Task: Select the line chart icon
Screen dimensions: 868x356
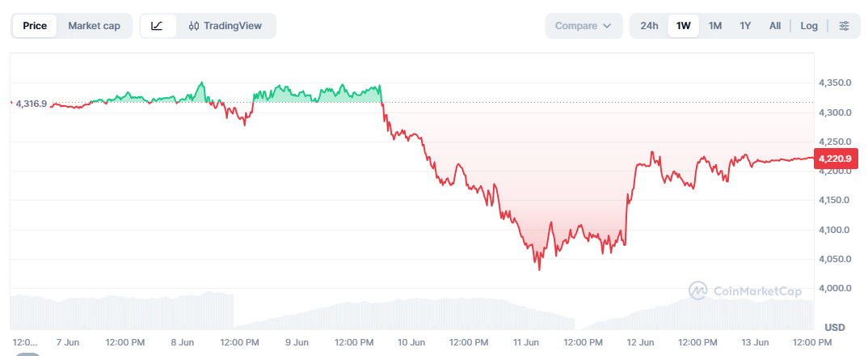Action: 158,26
